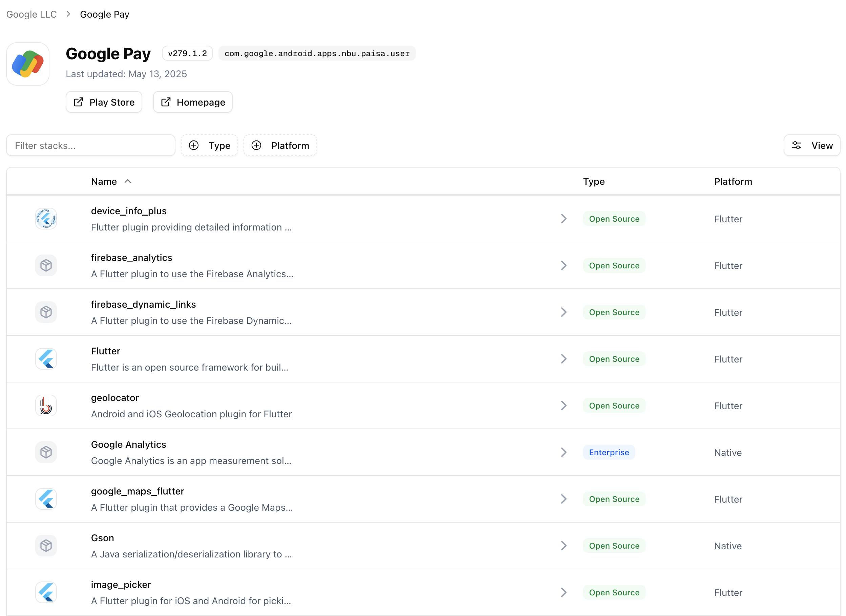This screenshot has width=846, height=616.
Task: Open the Platform filter dropdown
Action: click(x=280, y=146)
